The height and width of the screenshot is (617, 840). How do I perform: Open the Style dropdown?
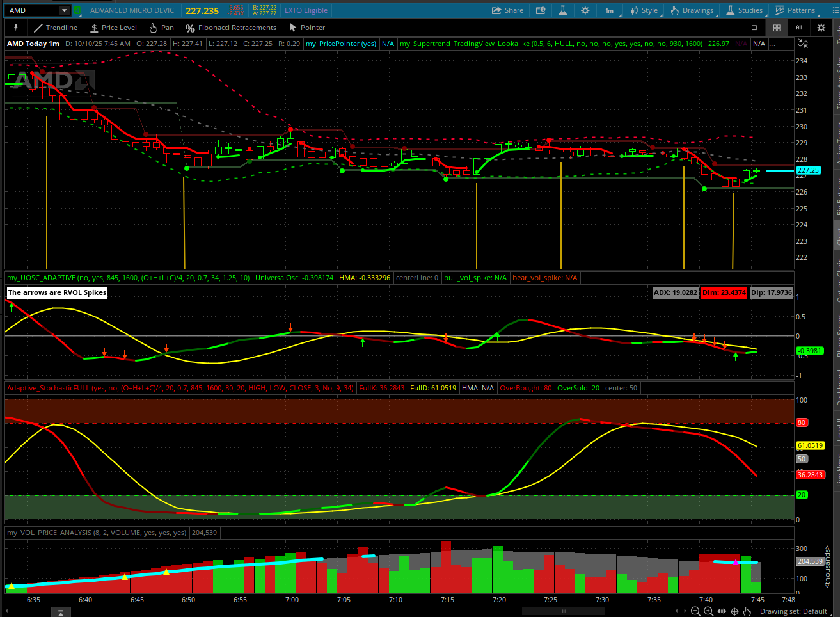(x=644, y=10)
